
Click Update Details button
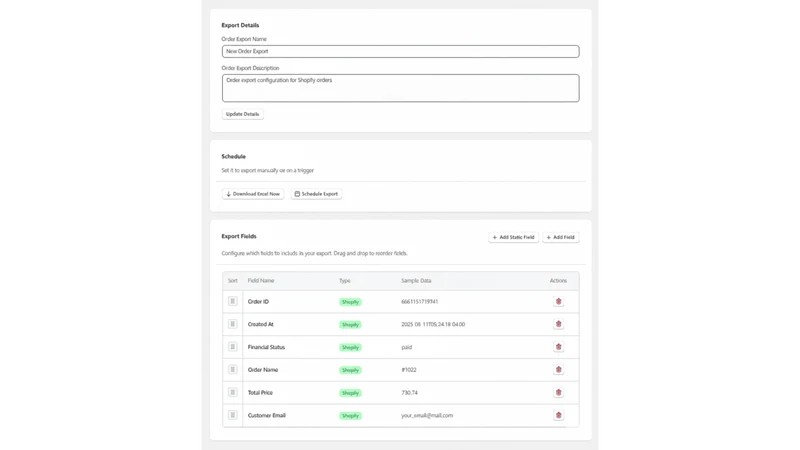[x=242, y=114]
